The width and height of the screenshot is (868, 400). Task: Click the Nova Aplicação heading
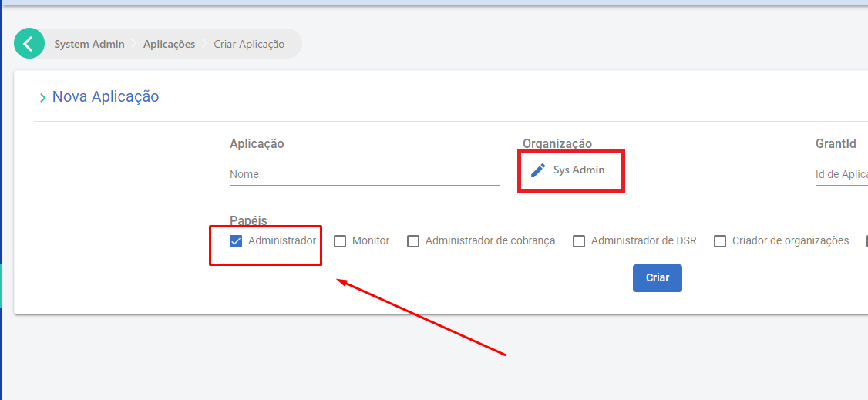tap(105, 97)
